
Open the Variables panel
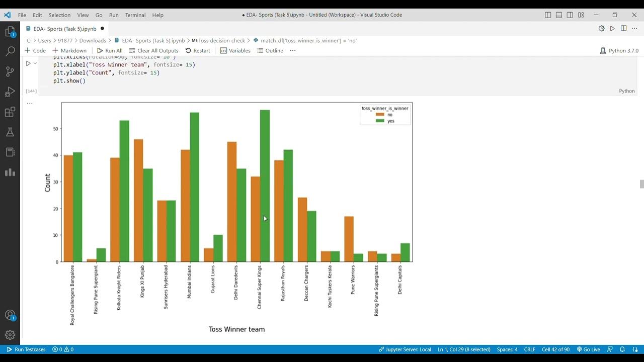(235, 50)
